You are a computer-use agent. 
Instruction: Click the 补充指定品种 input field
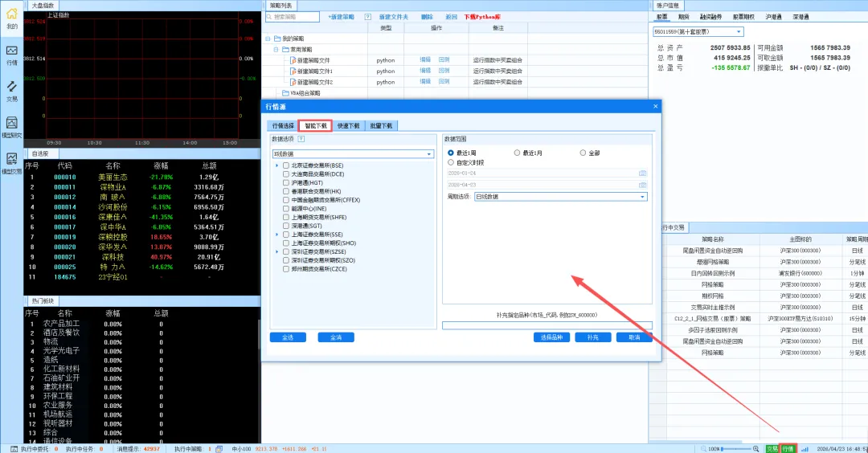click(x=547, y=326)
